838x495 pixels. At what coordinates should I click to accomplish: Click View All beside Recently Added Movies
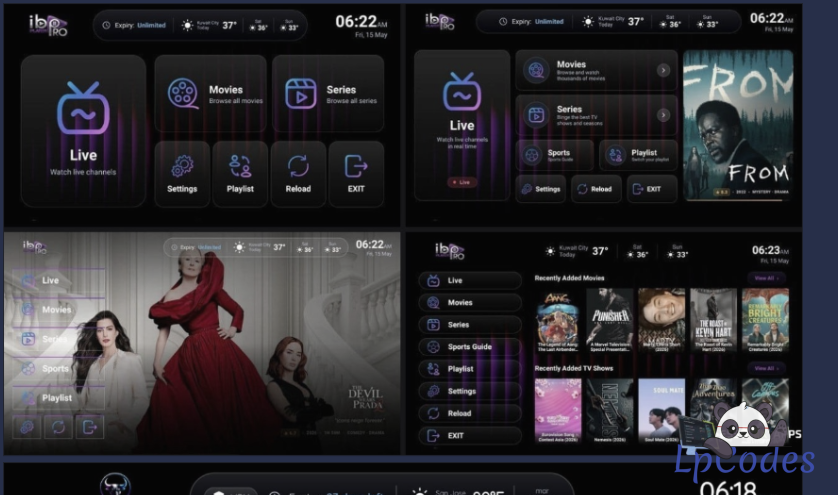pyautogui.click(x=766, y=278)
